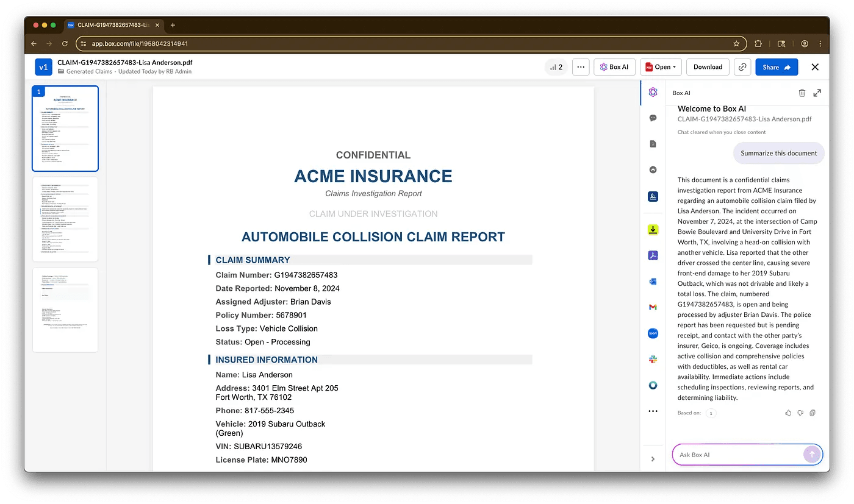Viewport: 854px width, 504px height.
Task: Select page 2 thumbnail
Action: tap(65, 219)
